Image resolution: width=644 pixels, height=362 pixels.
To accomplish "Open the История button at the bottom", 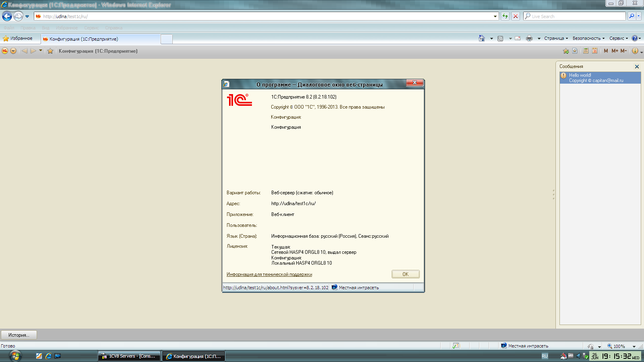I will click(19, 335).
